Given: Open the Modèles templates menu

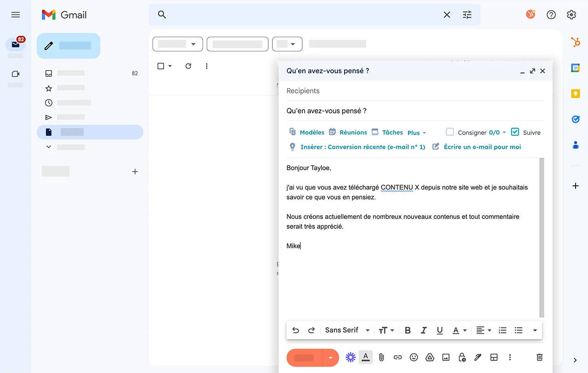Looking at the screenshot, I should point(307,132).
